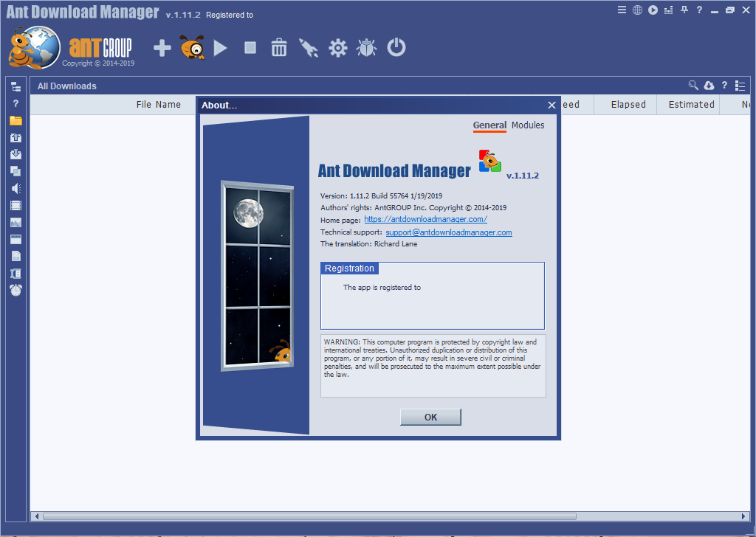Start downloads with the toolbar play icon
This screenshot has width=756, height=537.
point(220,48)
